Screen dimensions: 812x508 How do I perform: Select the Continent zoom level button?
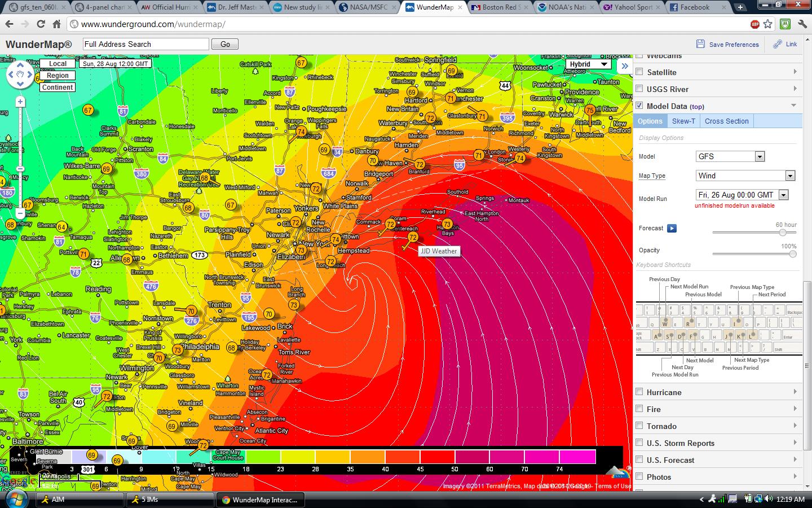58,87
